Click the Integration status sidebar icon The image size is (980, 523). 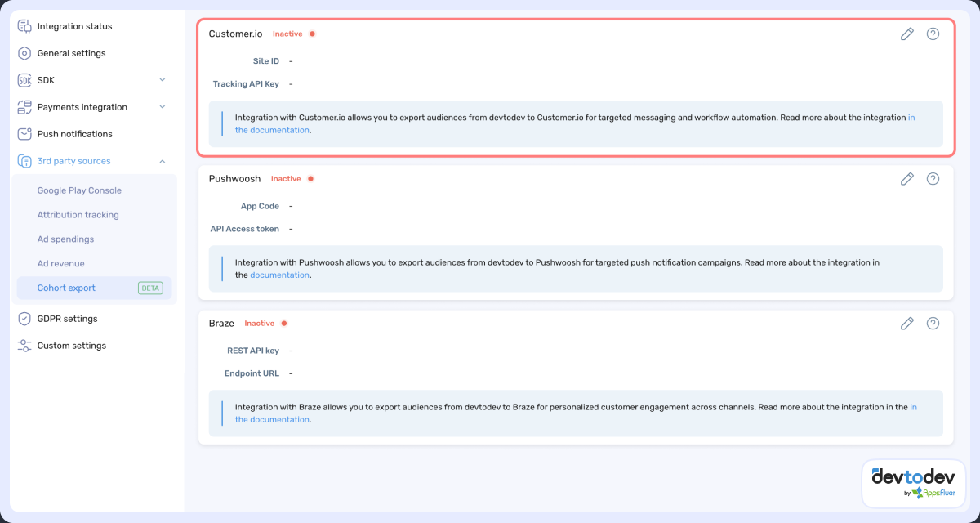click(24, 26)
